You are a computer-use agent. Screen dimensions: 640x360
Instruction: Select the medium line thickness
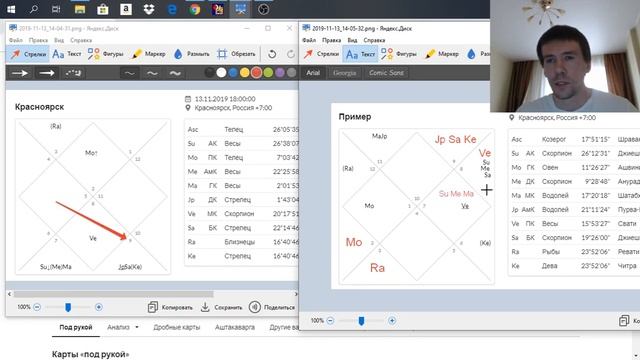click(x=152, y=73)
